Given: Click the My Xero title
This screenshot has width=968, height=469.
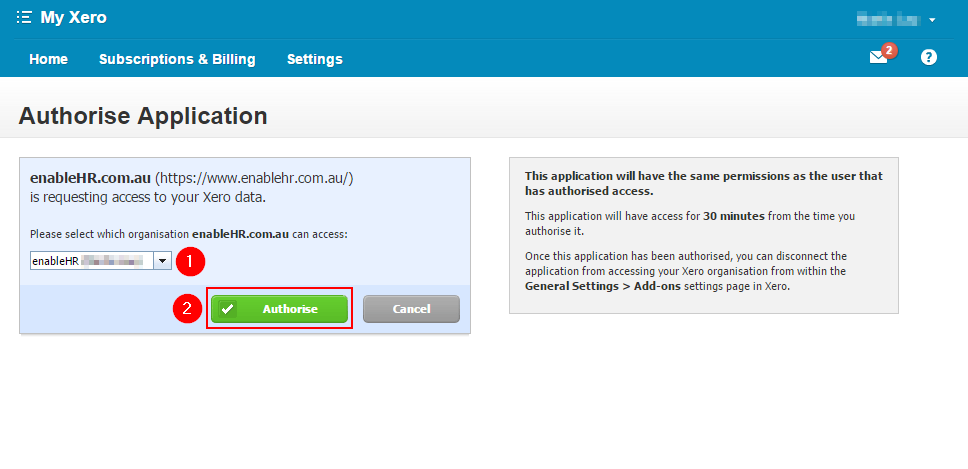Looking at the screenshot, I should tap(73, 17).
